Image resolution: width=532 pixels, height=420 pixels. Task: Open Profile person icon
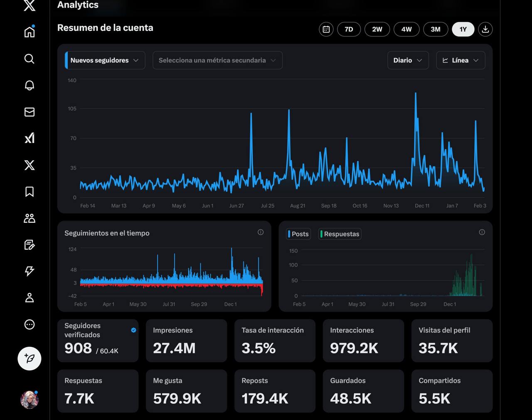pyautogui.click(x=30, y=298)
